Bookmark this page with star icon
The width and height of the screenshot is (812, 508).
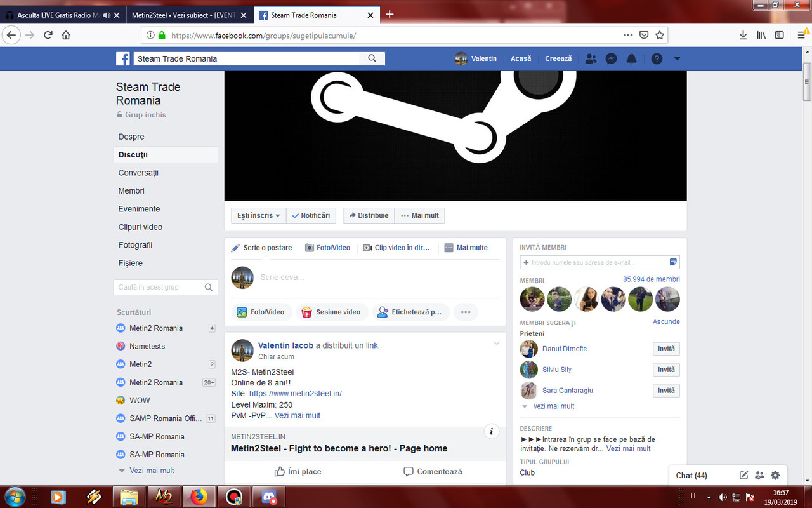(660, 36)
